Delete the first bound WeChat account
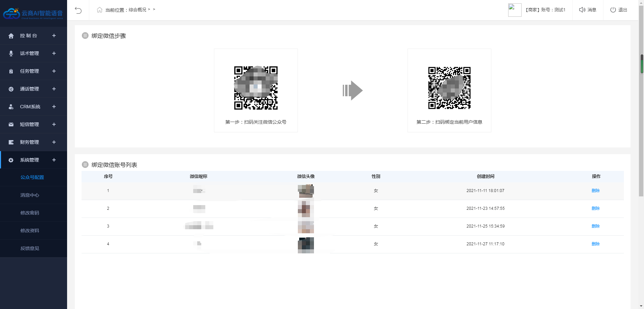The image size is (644, 309). pyautogui.click(x=595, y=191)
